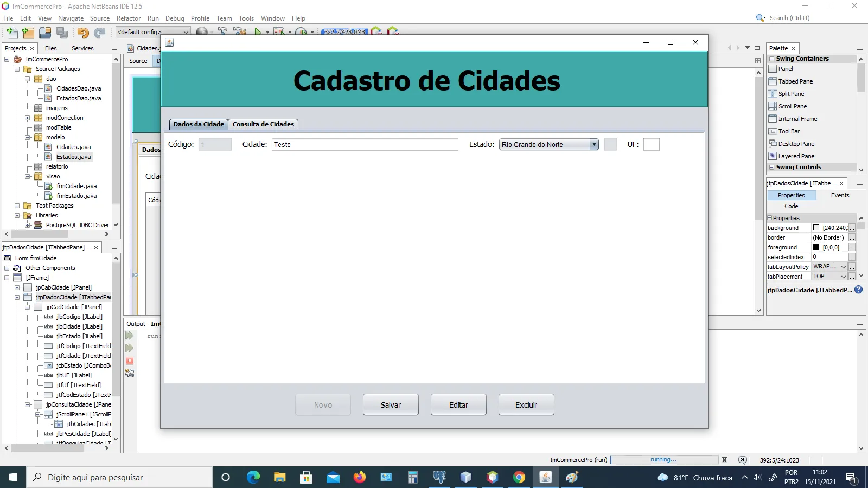Viewport: 868px width, 488px height.
Task: Click the background color swatch property
Action: [816, 228]
